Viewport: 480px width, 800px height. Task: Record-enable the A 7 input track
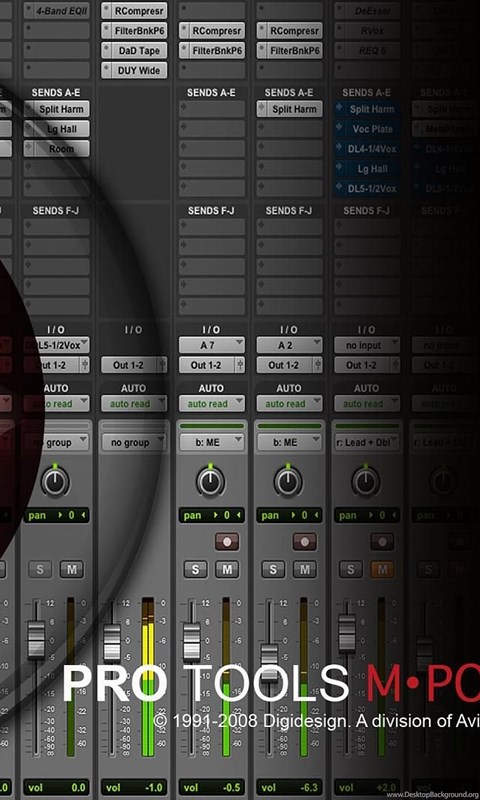pyautogui.click(x=227, y=542)
